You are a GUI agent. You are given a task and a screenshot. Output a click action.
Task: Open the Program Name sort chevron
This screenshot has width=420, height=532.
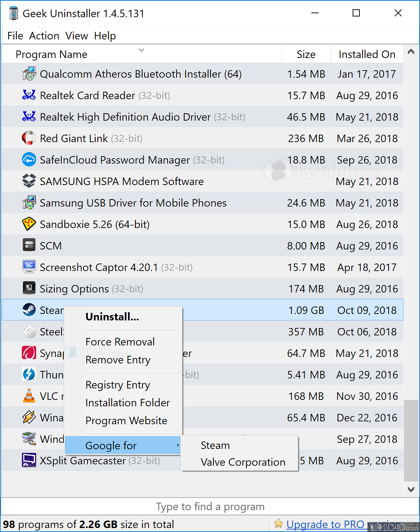point(141,50)
